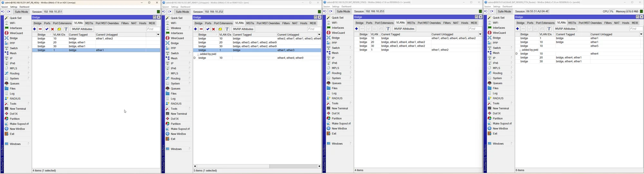The height and width of the screenshot is (174, 644).
Task: Expand the Switch submenu in RB5009 SYNO sidebar
Action: [x=351, y=48]
